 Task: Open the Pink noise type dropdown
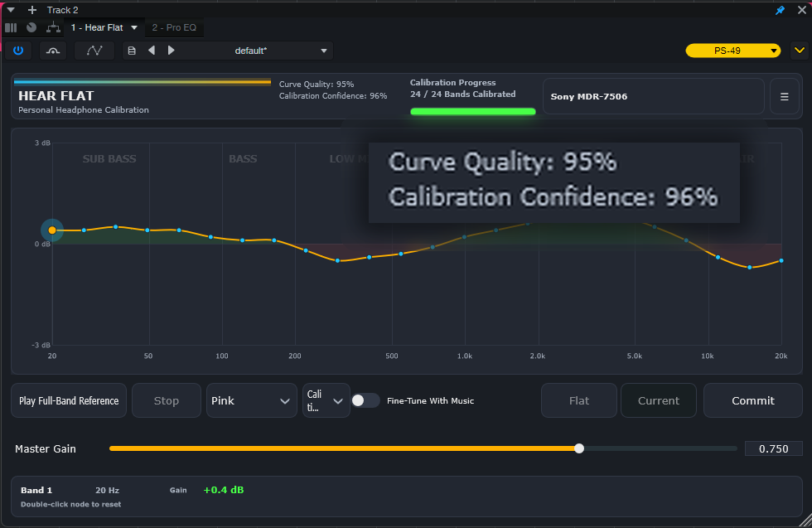251,400
